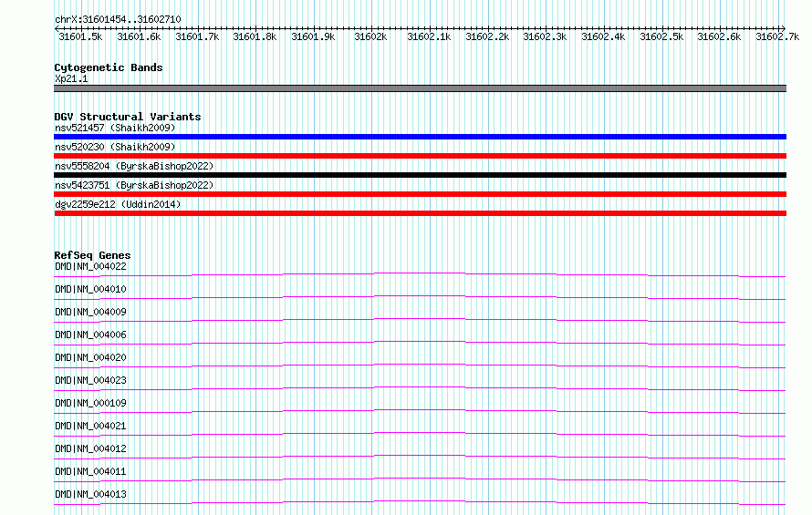Open the DMD|NM_004006 transcript label
The height and width of the screenshot is (515, 812).
click(90, 335)
